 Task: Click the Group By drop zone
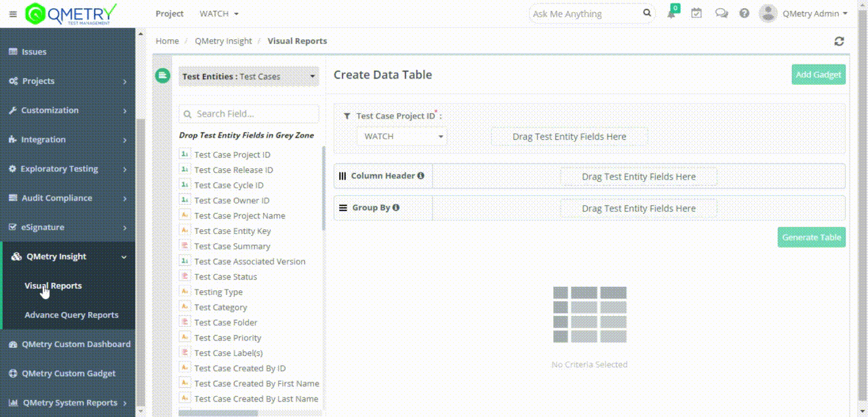[639, 208]
